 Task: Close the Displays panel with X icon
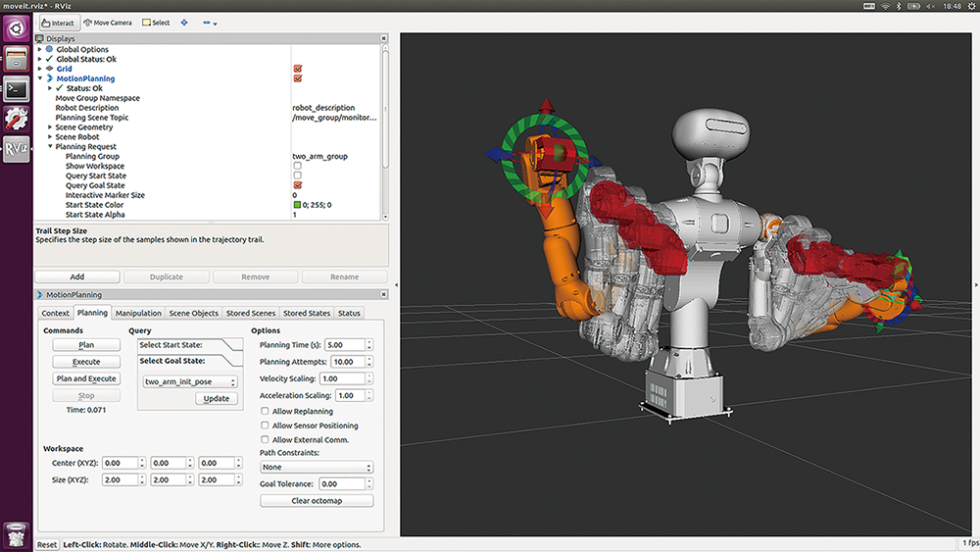pyautogui.click(x=385, y=38)
